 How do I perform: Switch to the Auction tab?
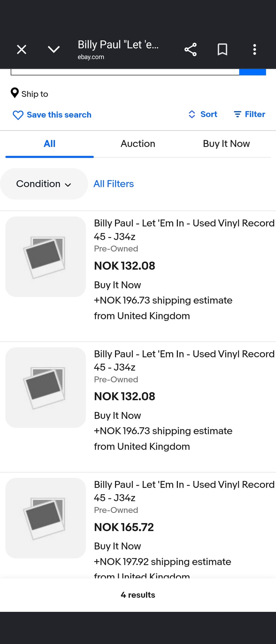pyautogui.click(x=138, y=143)
